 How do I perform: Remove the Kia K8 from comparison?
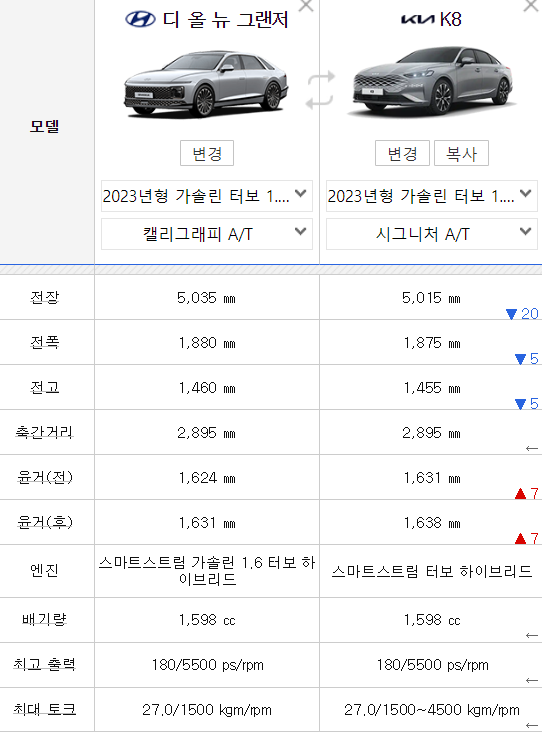tap(531, 6)
